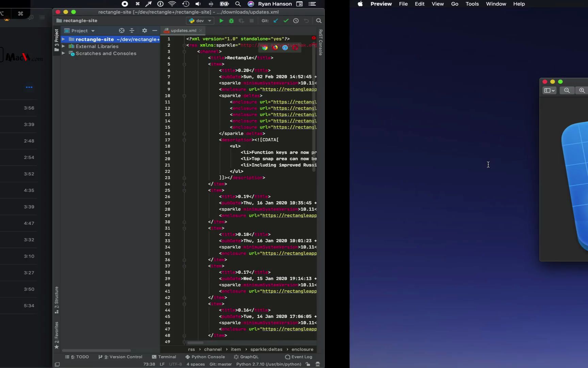Open the Preview Window menu
Screen dimensions: 588x368
(496, 4)
